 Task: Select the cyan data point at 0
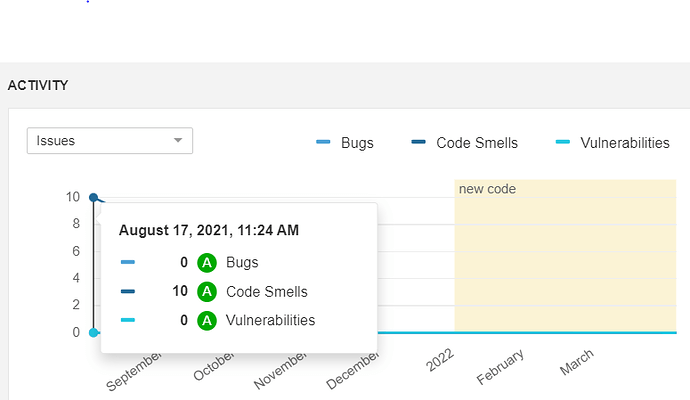pyautogui.click(x=93, y=332)
